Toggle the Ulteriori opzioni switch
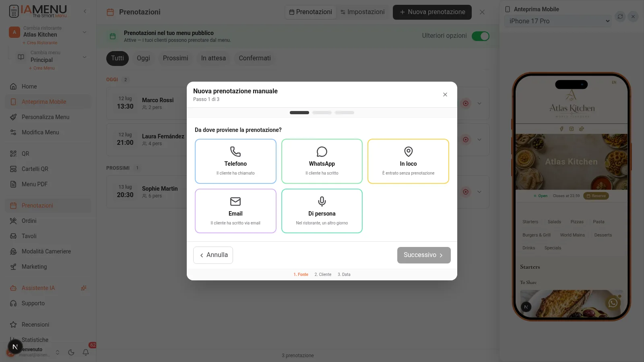 [x=481, y=36]
